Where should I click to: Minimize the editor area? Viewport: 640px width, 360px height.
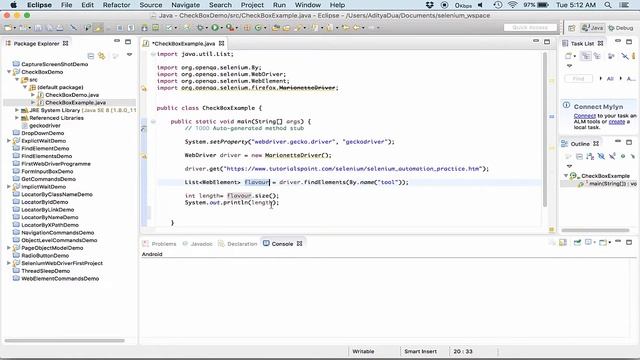pyautogui.click(x=536, y=41)
